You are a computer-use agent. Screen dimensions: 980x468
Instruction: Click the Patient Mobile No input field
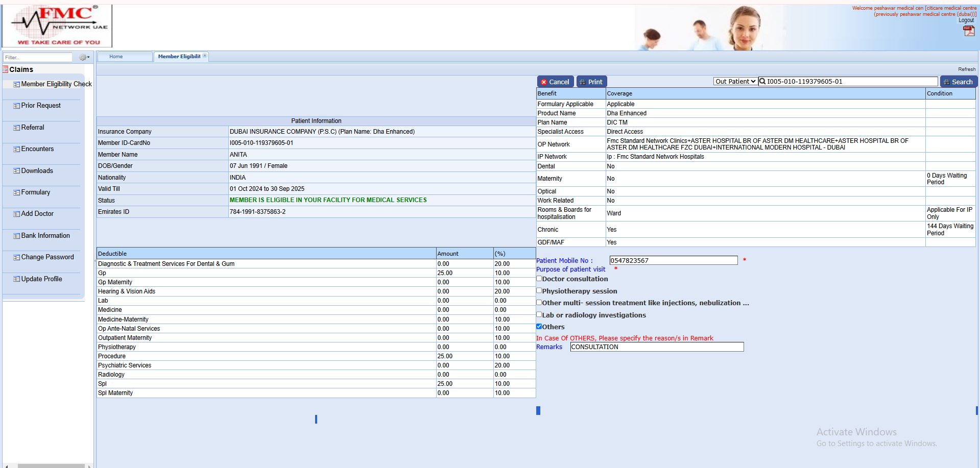[x=673, y=261]
